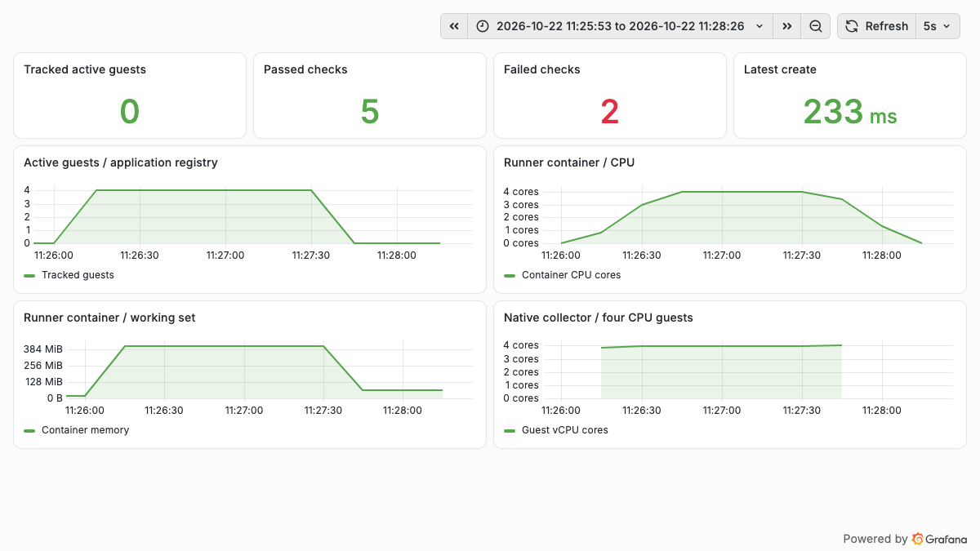Click 11:26:00 tick in Active guests chart
This screenshot has height=551, width=980.
54,255
